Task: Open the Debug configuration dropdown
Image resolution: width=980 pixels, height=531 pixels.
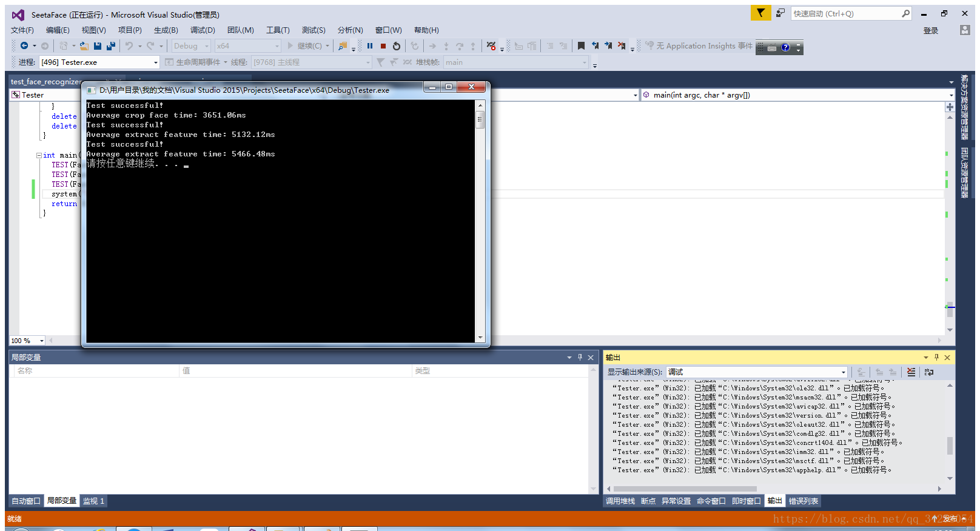Action: coord(191,46)
